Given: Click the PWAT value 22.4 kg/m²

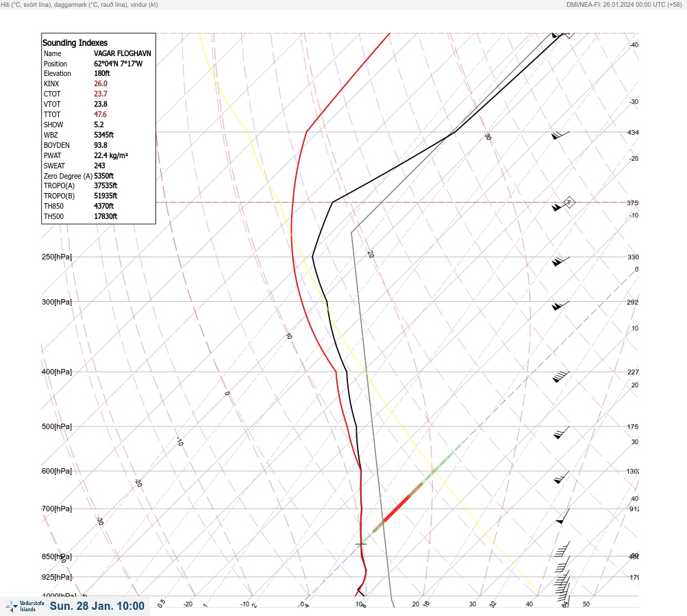Looking at the screenshot, I should click(x=111, y=155).
